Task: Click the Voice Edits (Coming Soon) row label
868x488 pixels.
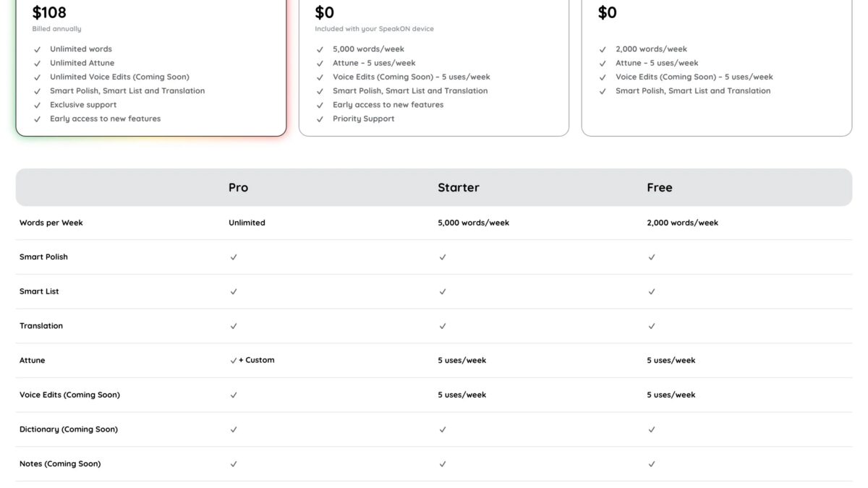Action: pos(69,395)
